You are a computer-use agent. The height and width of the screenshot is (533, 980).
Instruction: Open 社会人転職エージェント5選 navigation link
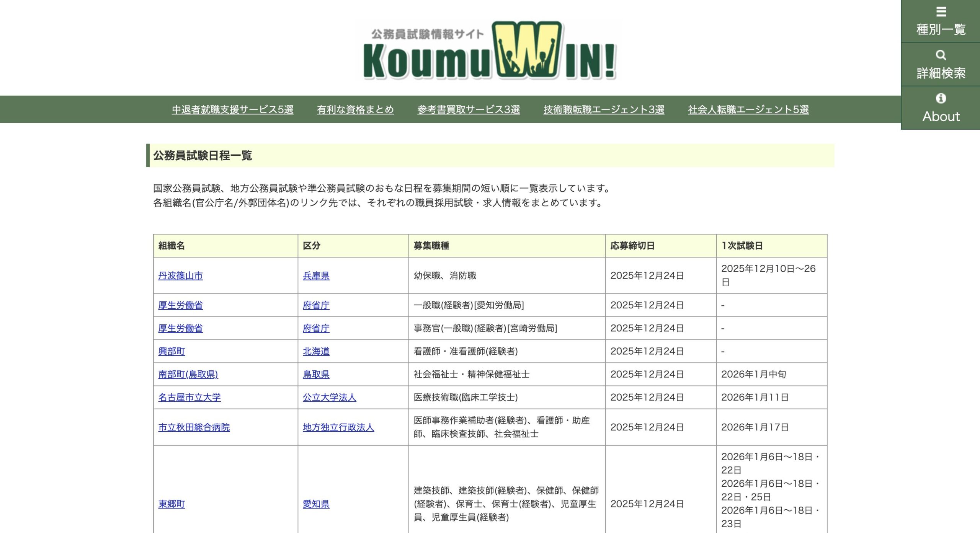click(748, 110)
